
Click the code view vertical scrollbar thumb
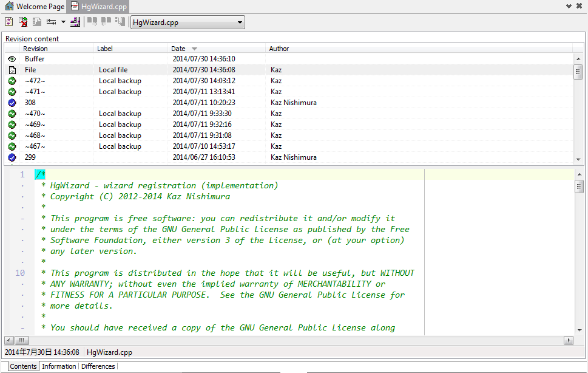[579, 187]
